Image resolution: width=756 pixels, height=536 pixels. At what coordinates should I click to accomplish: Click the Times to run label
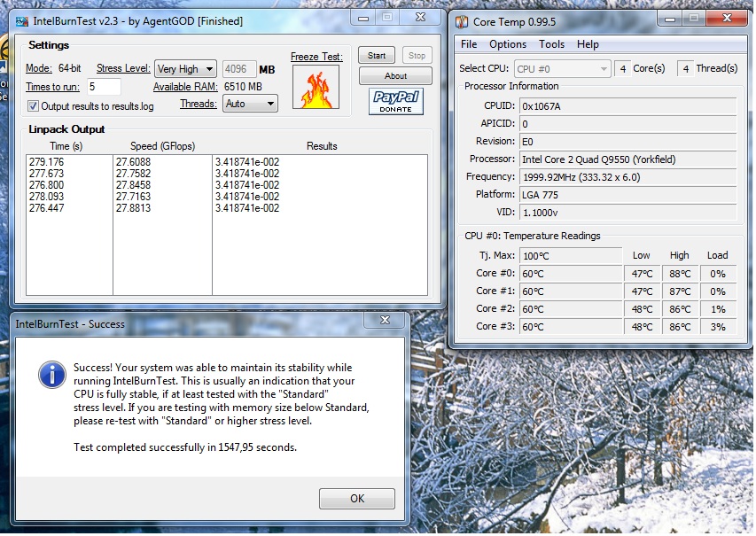52,87
